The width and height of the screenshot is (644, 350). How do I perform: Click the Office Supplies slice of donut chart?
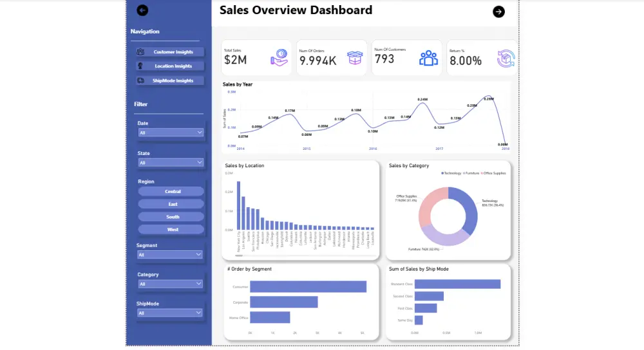428,202
